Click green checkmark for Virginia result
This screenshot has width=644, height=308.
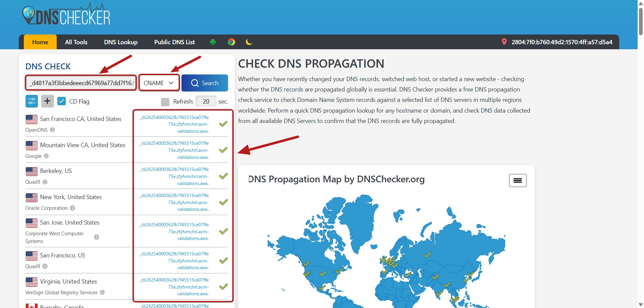223,287
